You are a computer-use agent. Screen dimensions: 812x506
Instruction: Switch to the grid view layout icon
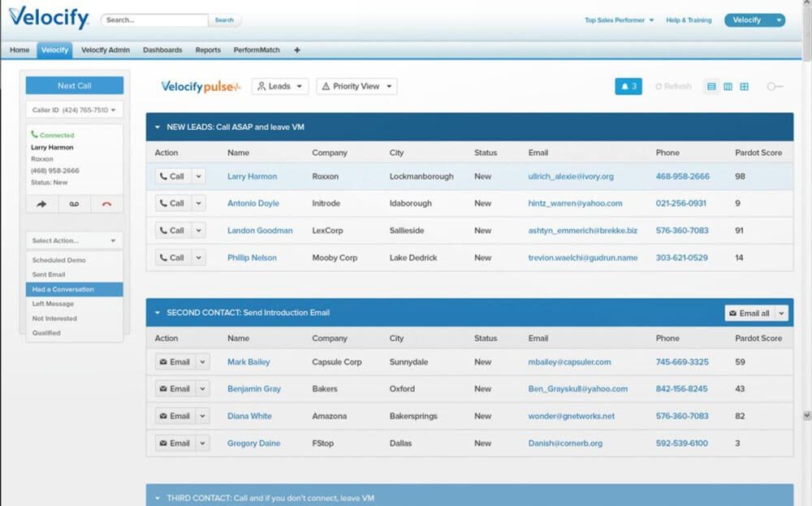pos(745,86)
